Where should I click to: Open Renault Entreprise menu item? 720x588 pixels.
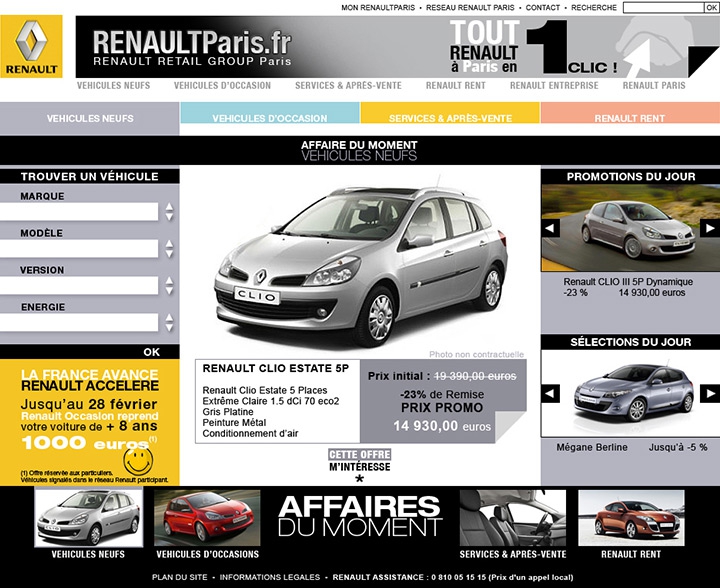(554, 85)
